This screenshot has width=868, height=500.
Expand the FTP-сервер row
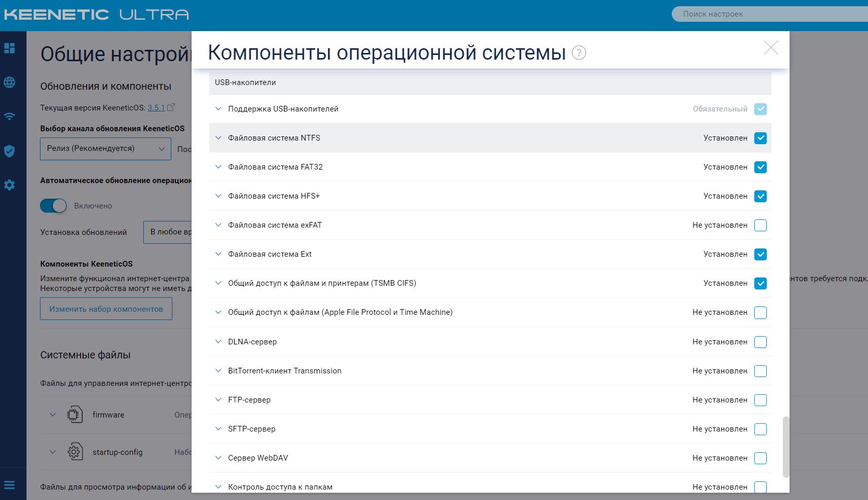click(218, 400)
